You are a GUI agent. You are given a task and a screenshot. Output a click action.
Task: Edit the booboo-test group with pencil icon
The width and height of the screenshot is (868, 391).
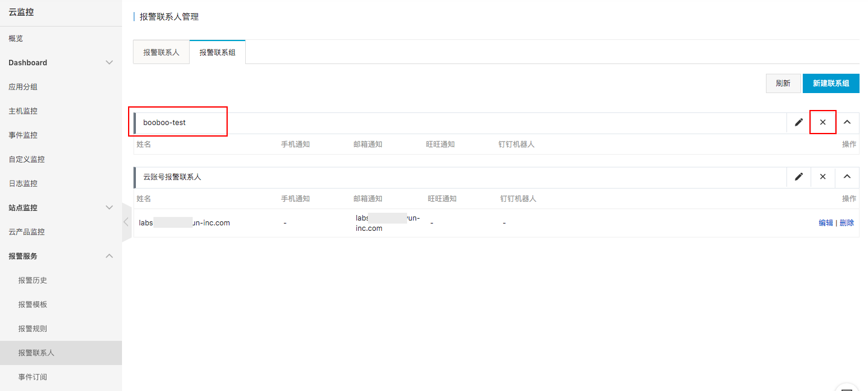(x=799, y=123)
